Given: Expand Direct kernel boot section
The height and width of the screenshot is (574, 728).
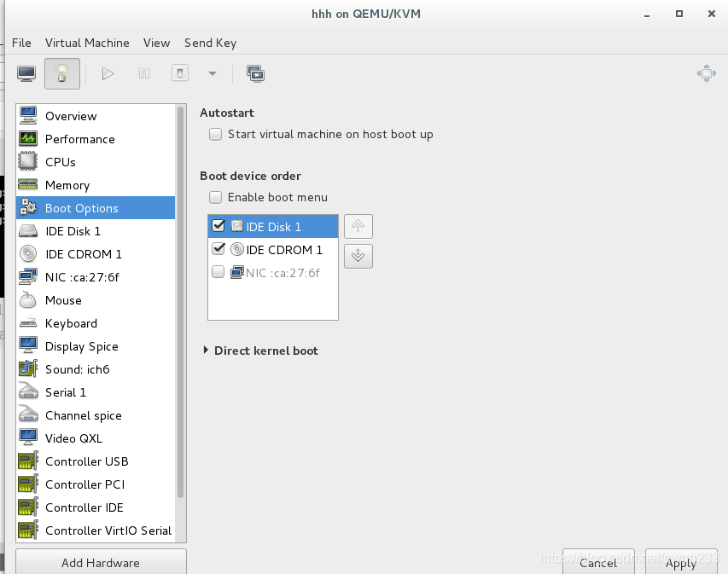Looking at the screenshot, I should (206, 351).
